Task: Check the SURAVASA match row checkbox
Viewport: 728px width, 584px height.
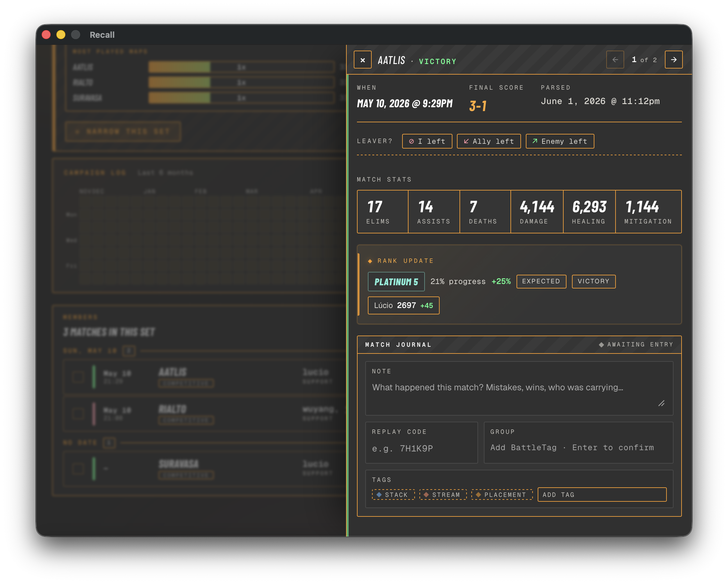Action: coord(78,468)
